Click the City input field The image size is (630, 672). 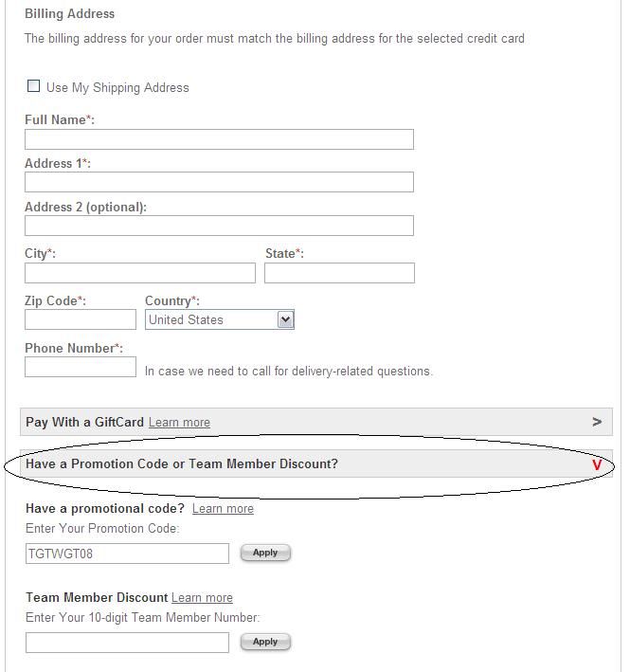140,273
